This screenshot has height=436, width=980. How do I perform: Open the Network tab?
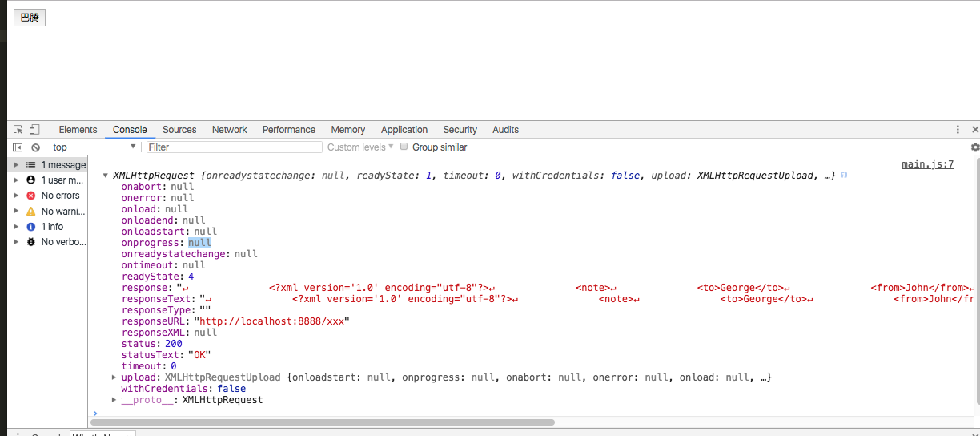(230, 130)
